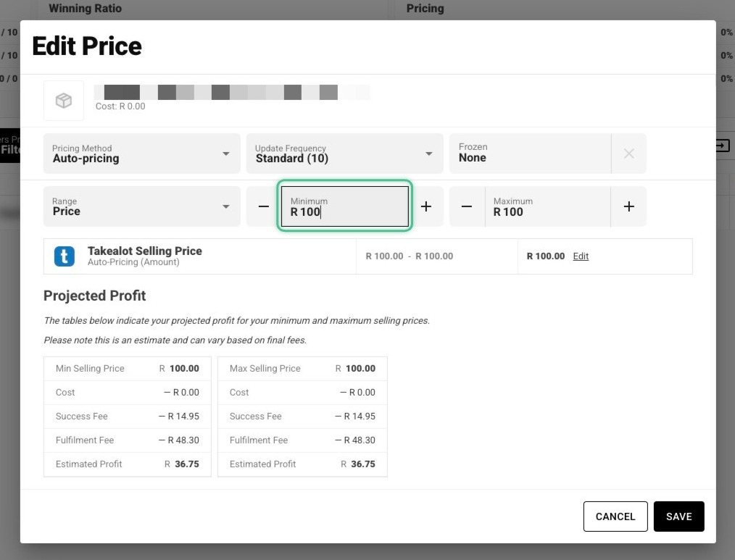Open the Update Frequency dropdown

344,154
